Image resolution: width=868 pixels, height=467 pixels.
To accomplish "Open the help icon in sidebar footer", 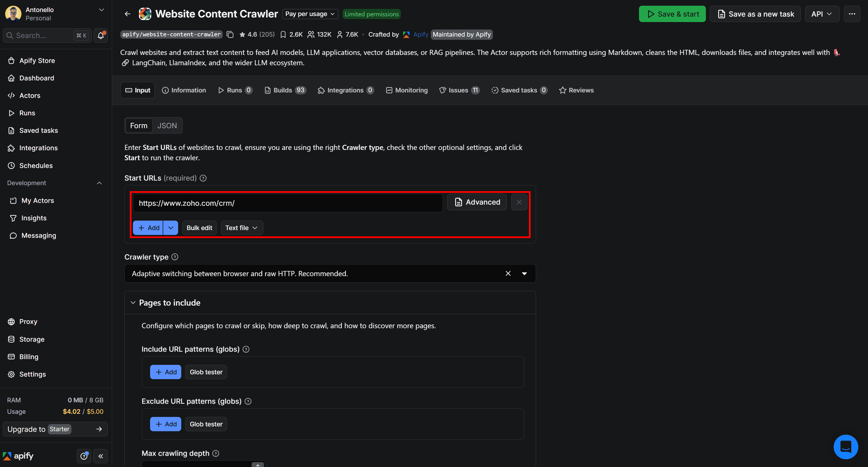I will 84,456.
